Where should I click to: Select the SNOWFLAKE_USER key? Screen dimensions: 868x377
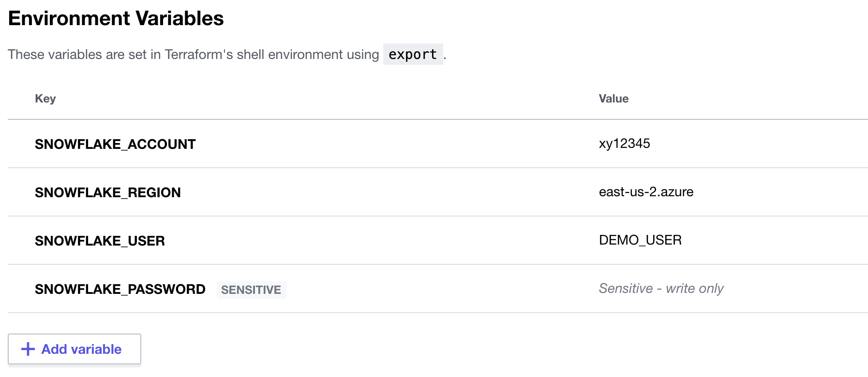click(x=100, y=241)
